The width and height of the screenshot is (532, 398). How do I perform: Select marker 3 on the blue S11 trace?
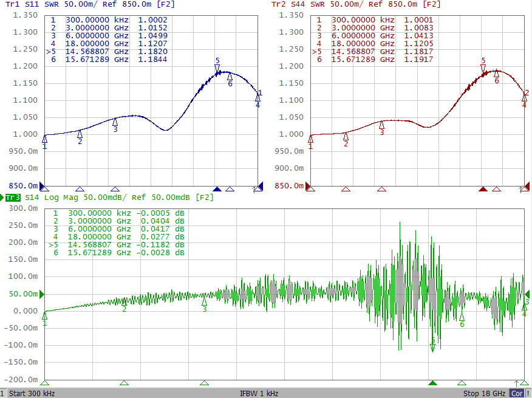pyautogui.click(x=115, y=122)
